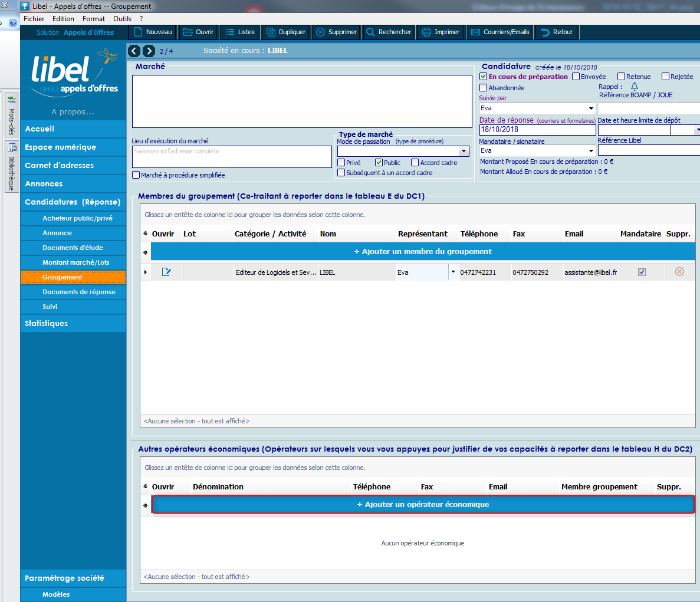Open A propos... link
The width and height of the screenshot is (700, 602).
(x=73, y=112)
